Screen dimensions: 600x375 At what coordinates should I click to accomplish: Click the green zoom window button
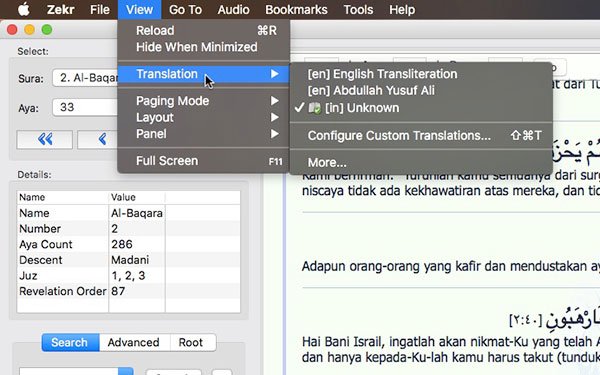[x=47, y=29]
